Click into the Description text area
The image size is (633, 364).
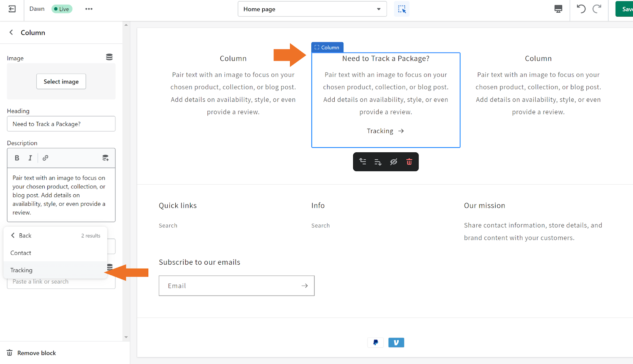click(x=61, y=195)
